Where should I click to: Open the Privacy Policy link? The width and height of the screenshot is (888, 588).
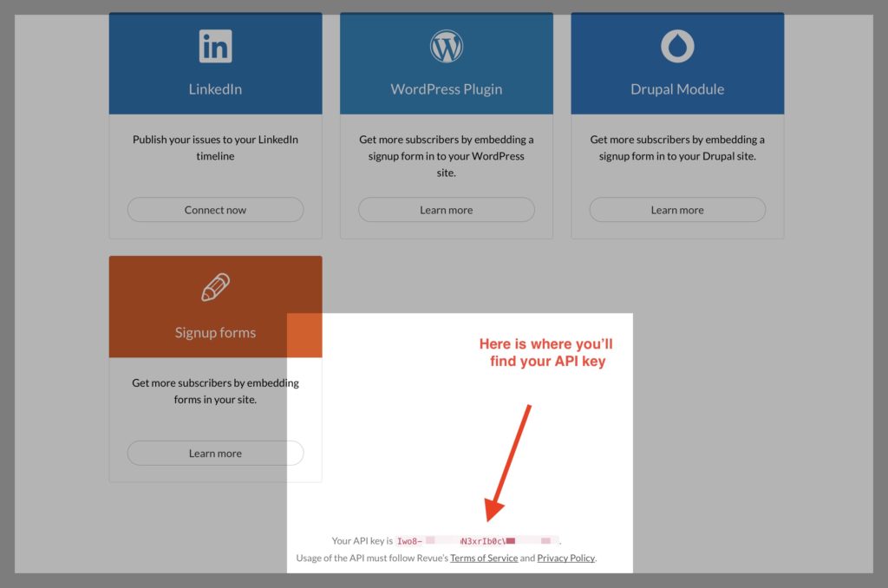pyautogui.click(x=565, y=558)
